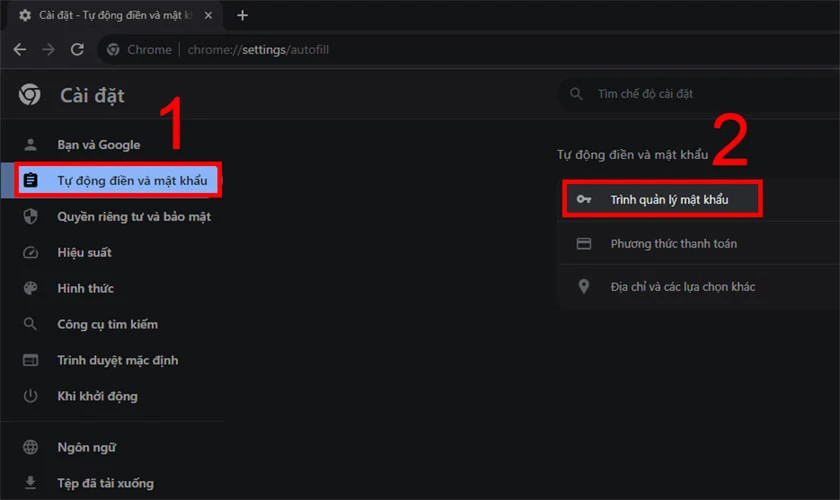The width and height of the screenshot is (840, 500).
Task: Open Trình quản lý mật khẩu
Action: (x=669, y=200)
